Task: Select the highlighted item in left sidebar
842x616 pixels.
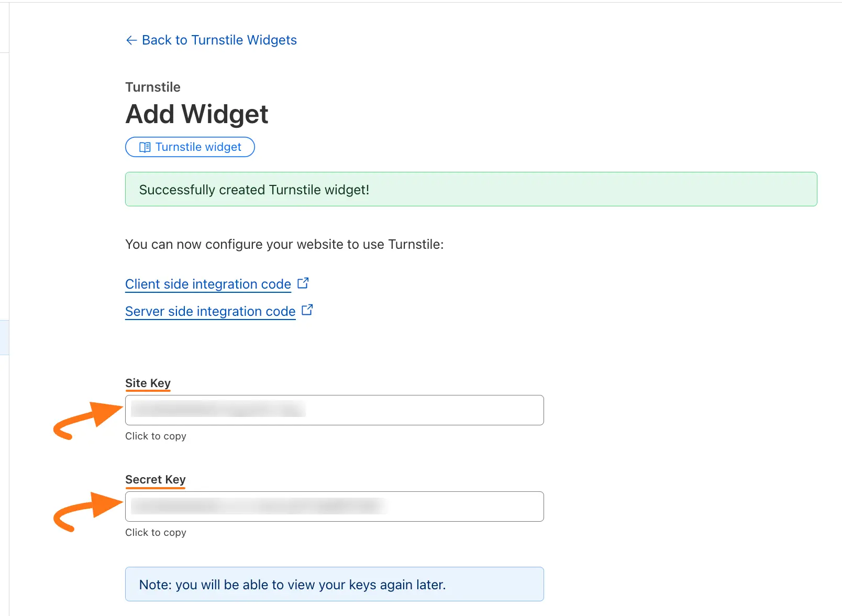Action: pyautogui.click(x=4, y=337)
